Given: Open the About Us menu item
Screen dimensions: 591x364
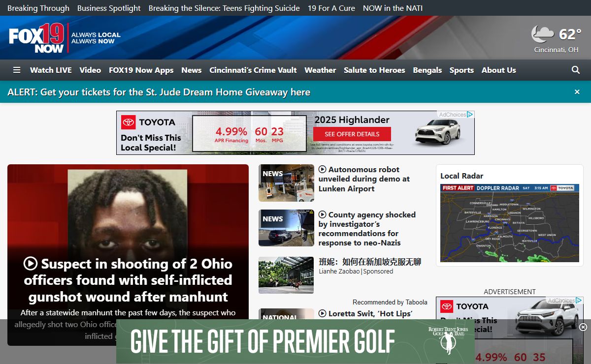Looking at the screenshot, I should point(499,70).
